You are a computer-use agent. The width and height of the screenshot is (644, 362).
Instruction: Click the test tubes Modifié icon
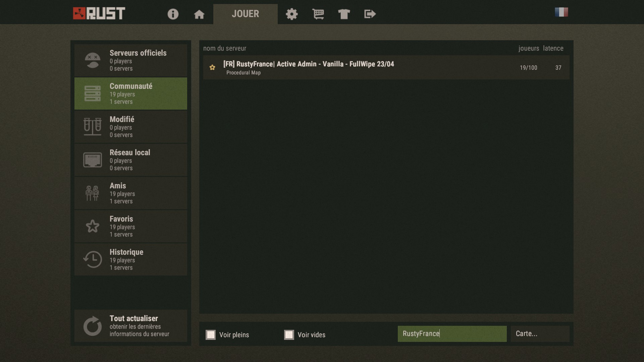(x=93, y=127)
